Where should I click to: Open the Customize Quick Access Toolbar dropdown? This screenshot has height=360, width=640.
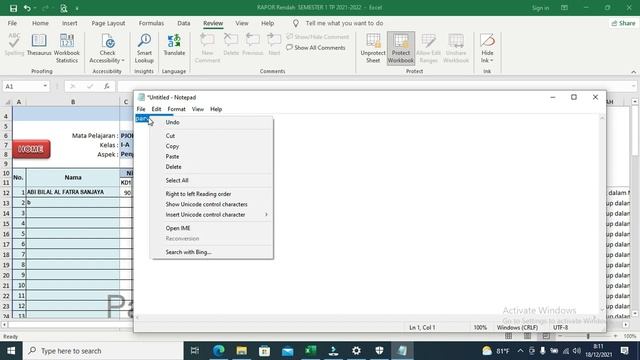point(77,8)
